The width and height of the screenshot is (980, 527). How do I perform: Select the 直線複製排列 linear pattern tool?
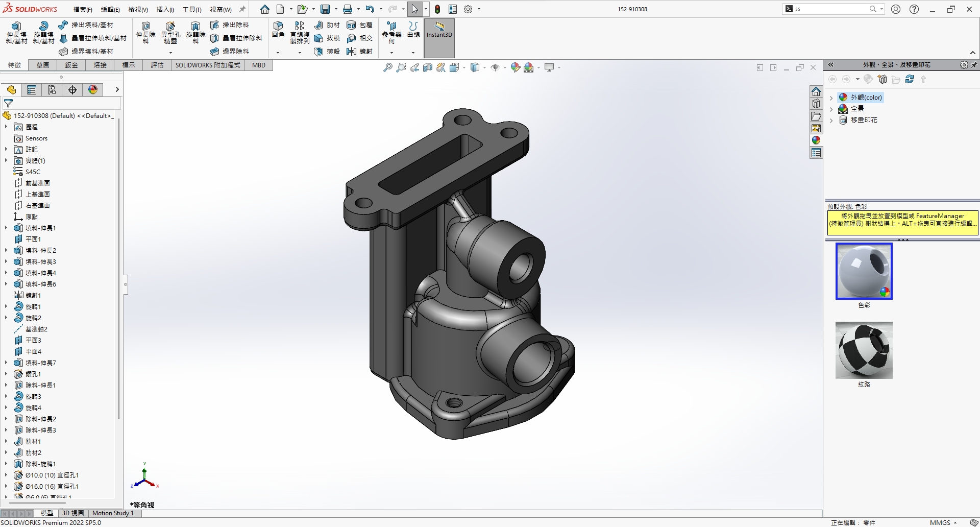pos(300,33)
